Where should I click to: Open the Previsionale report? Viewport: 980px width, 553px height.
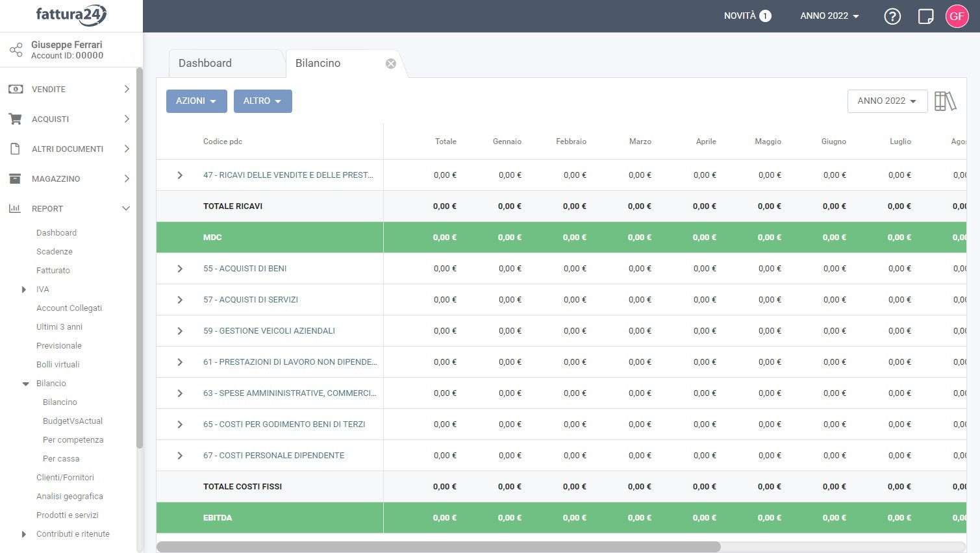point(59,346)
